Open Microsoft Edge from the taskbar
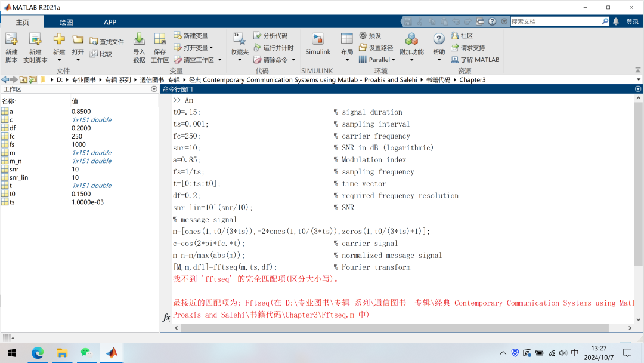Image resolution: width=644 pixels, height=363 pixels. tap(38, 353)
